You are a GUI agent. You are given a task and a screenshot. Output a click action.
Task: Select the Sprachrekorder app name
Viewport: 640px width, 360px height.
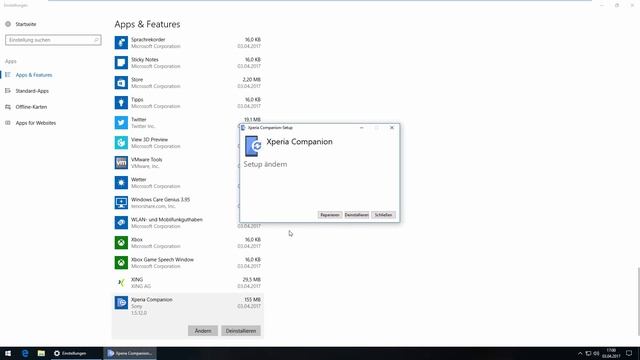(x=148, y=40)
